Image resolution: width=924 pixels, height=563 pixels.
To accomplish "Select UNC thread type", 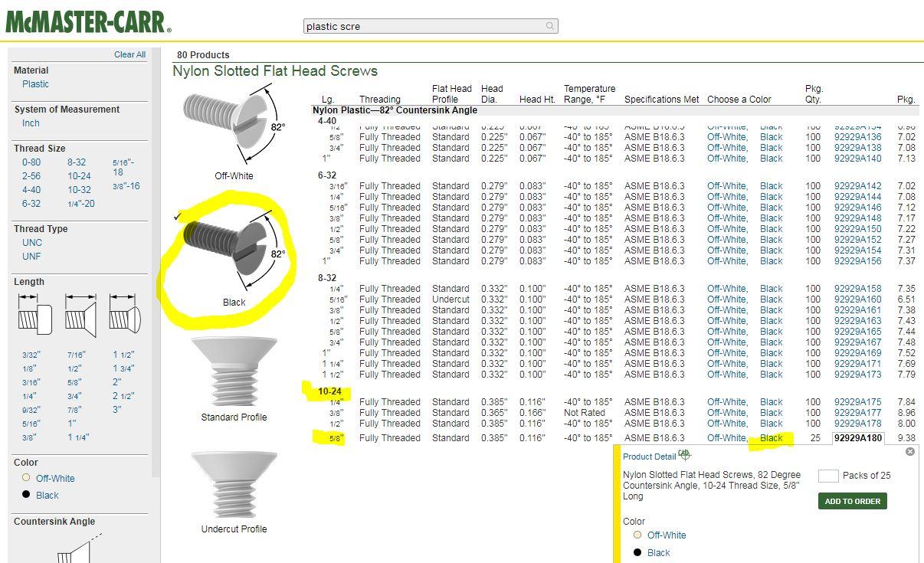I will [x=32, y=243].
